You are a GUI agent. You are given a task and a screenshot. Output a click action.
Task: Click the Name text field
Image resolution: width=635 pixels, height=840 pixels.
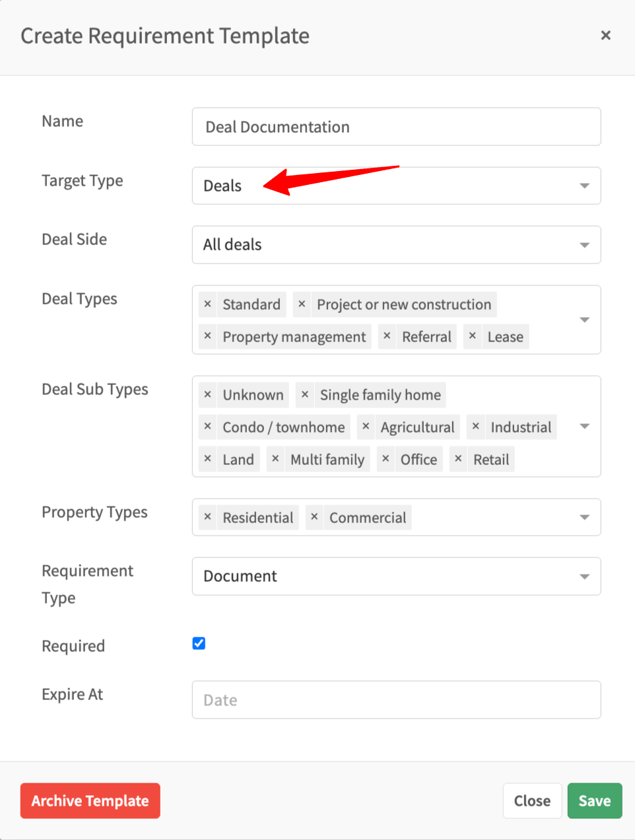[x=396, y=127]
